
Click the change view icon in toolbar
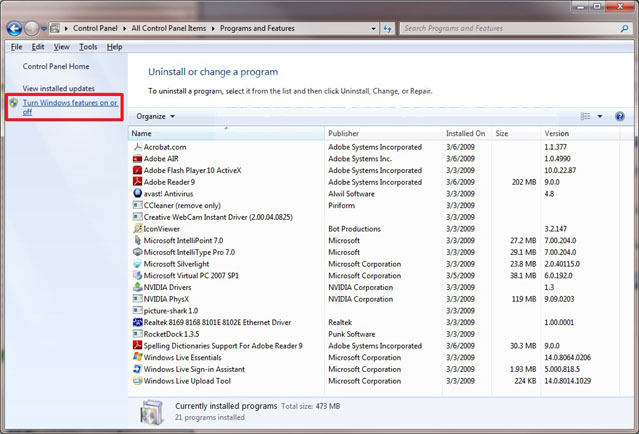point(586,117)
